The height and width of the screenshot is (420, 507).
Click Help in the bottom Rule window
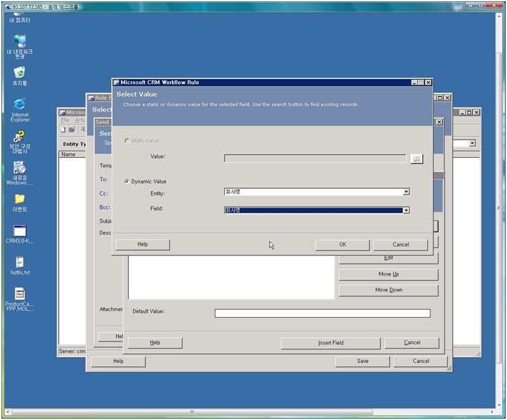click(x=118, y=361)
